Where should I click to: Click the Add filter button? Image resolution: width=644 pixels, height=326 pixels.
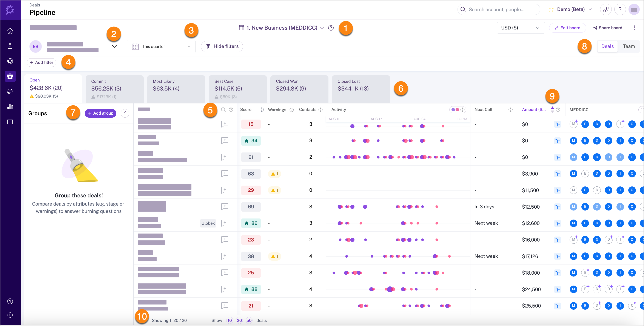pyautogui.click(x=42, y=63)
